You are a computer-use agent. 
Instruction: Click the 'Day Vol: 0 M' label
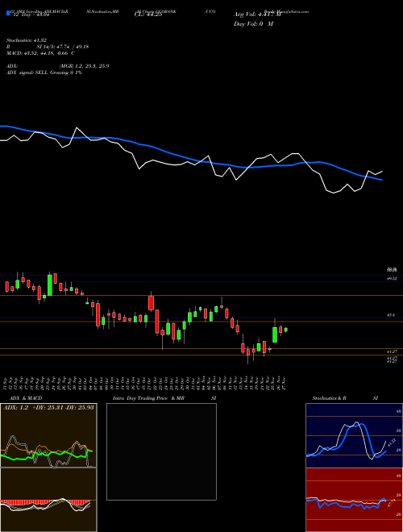click(x=253, y=24)
